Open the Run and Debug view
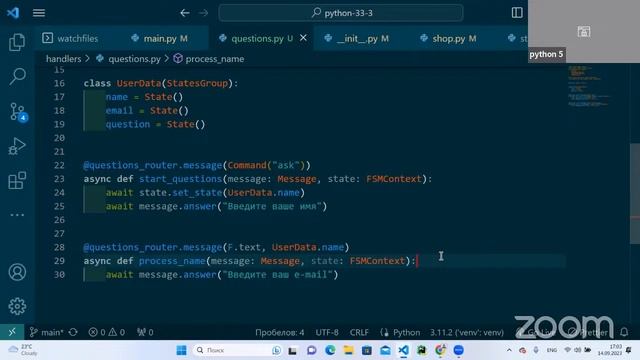 [x=17, y=146]
